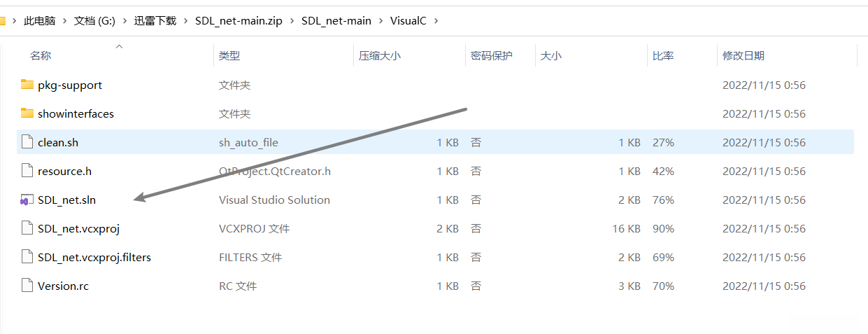Click the SDL_net.vcxproj.filters file icon
This screenshot has height=334, width=868.
point(27,257)
